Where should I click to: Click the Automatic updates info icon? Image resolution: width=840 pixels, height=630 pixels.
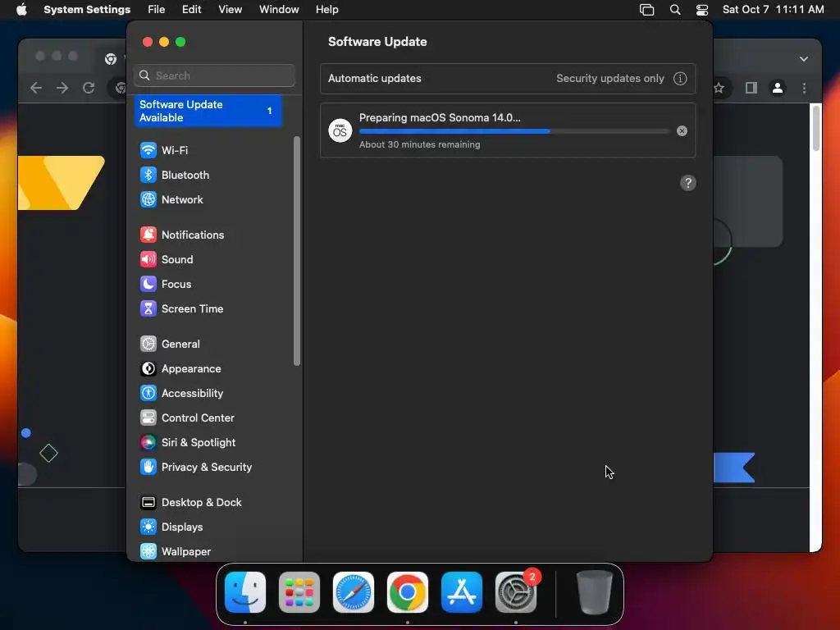pyautogui.click(x=680, y=78)
